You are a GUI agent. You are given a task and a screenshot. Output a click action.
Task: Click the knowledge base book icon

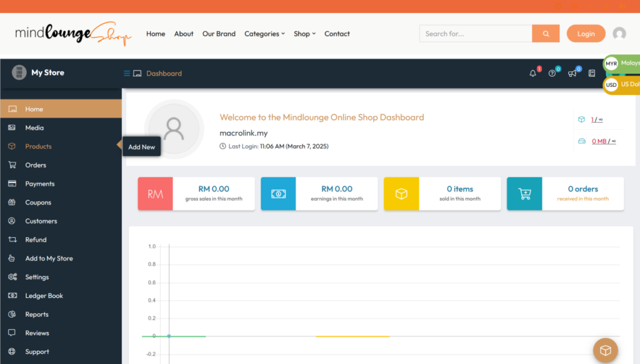pyautogui.click(x=592, y=73)
